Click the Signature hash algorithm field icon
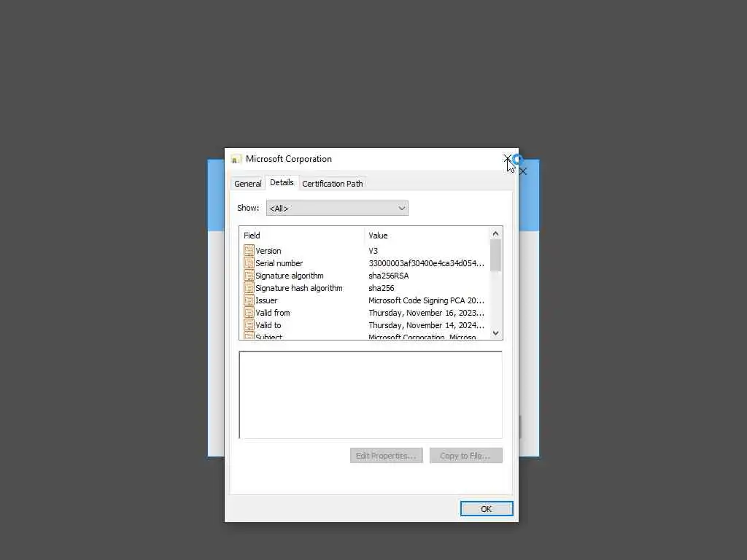The height and width of the screenshot is (560, 747). (x=249, y=287)
